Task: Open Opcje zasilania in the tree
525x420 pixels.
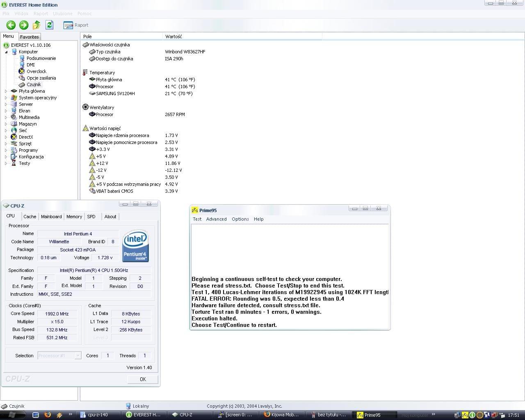Action: [x=41, y=78]
